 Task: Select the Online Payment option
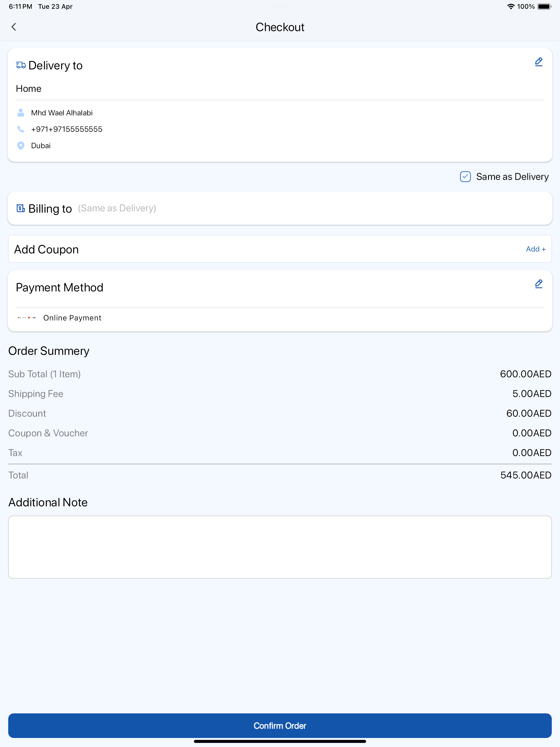tap(72, 318)
